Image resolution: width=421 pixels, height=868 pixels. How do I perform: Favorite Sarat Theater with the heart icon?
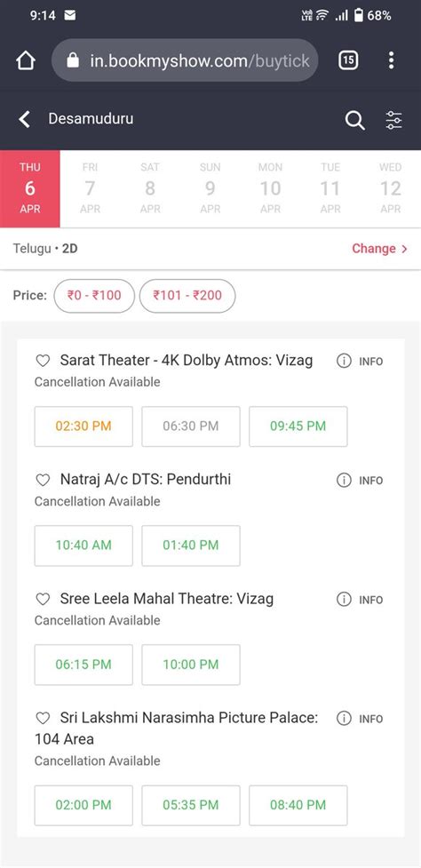(x=44, y=361)
